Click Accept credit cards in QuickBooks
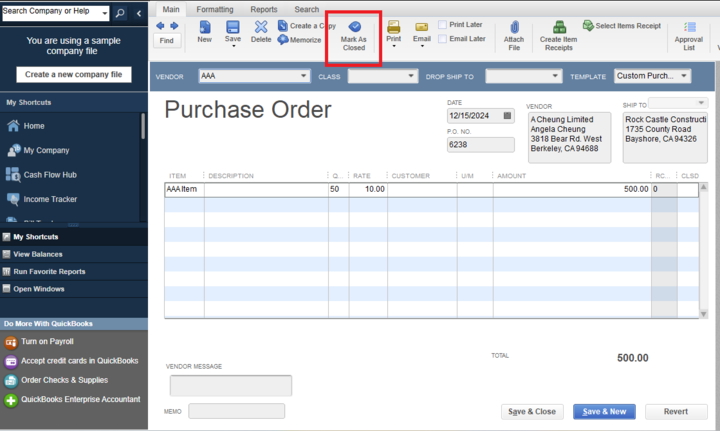The image size is (720, 431). click(x=71, y=361)
